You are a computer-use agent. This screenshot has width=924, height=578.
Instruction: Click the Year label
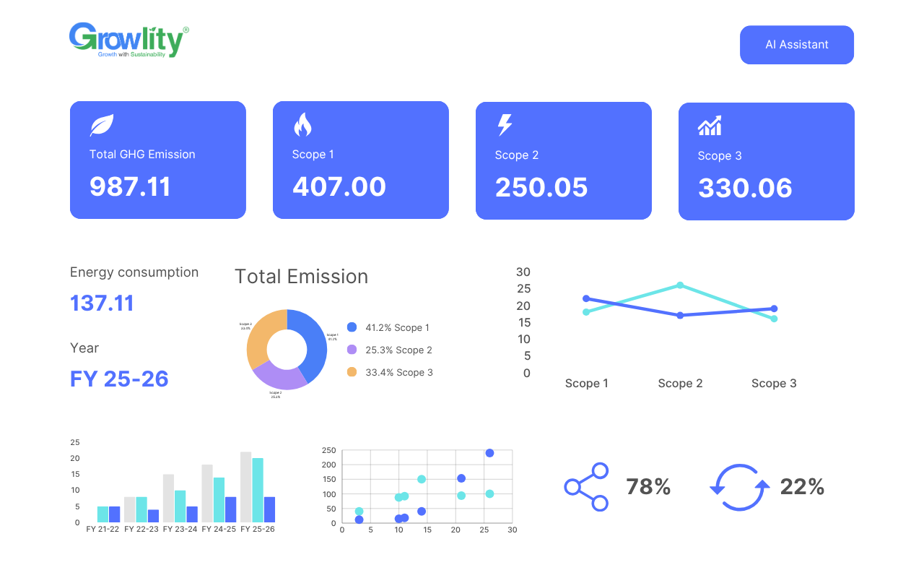pos(84,348)
